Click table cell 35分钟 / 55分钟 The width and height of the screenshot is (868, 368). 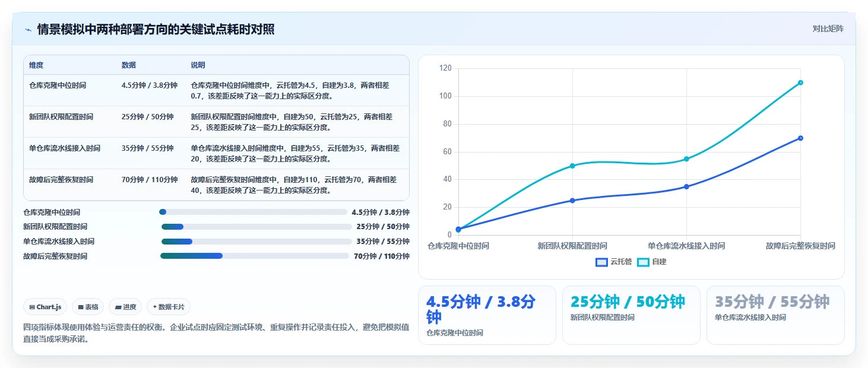click(148, 148)
